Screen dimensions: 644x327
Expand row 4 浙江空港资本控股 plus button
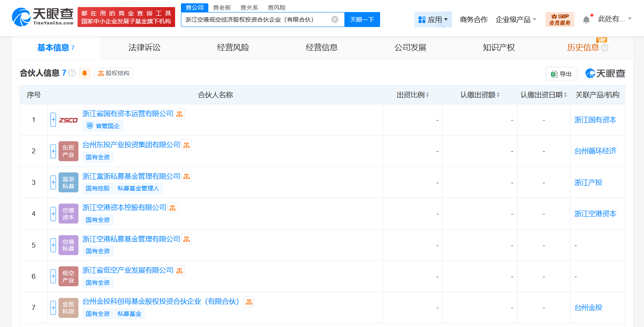tap(53, 214)
